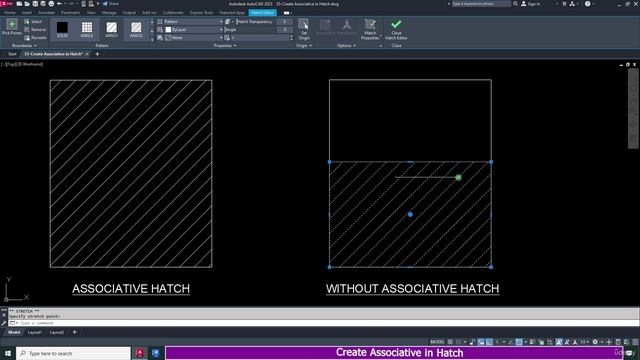Open the Insert ribbon tab
Screen dimensions: 640x360
(27, 13)
